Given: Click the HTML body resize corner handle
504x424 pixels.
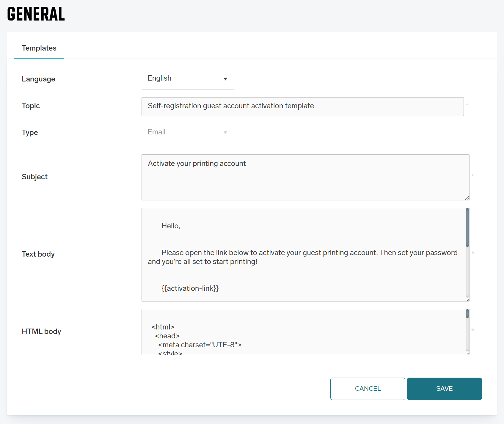Looking at the screenshot, I should click(467, 353).
